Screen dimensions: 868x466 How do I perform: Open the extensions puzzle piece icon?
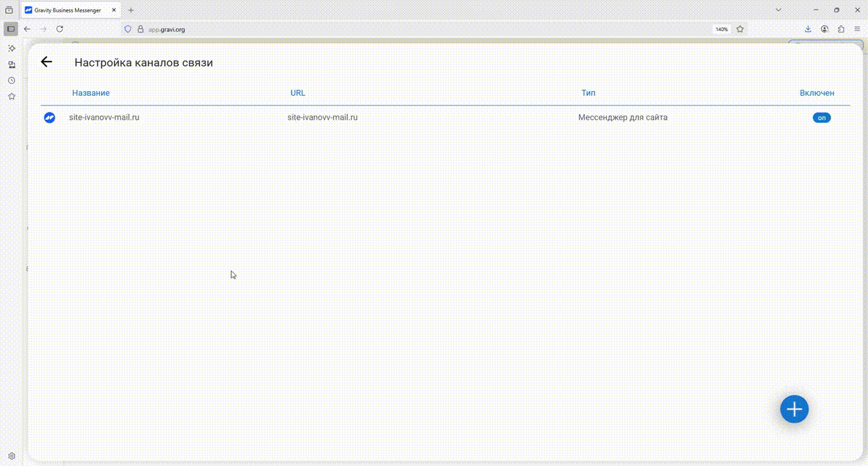841,29
